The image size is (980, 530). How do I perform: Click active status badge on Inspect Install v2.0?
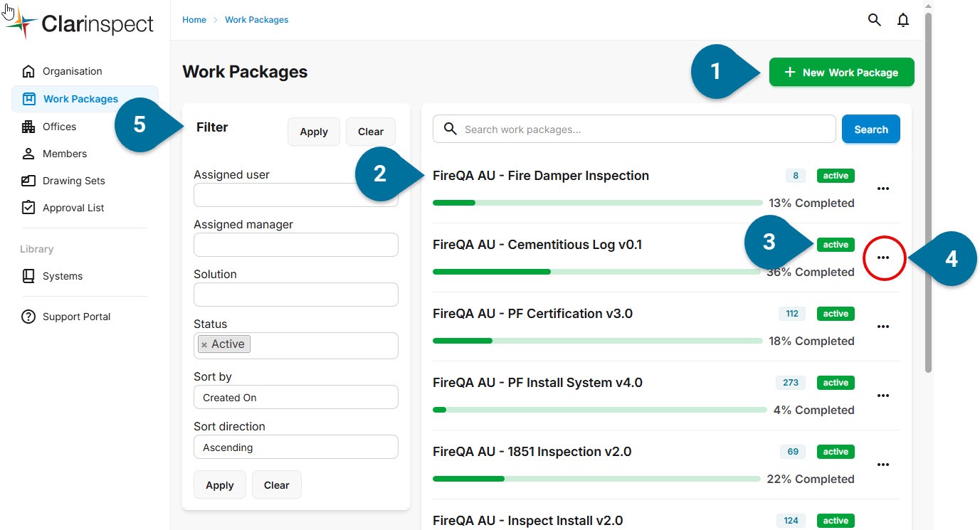click(x=836, y=521)
